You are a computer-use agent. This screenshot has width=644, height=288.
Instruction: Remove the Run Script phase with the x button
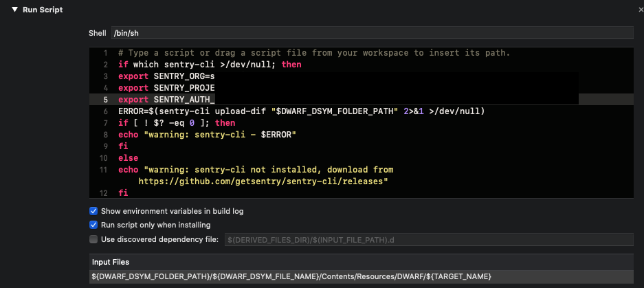pyautogui.click(x=641, y=10)
